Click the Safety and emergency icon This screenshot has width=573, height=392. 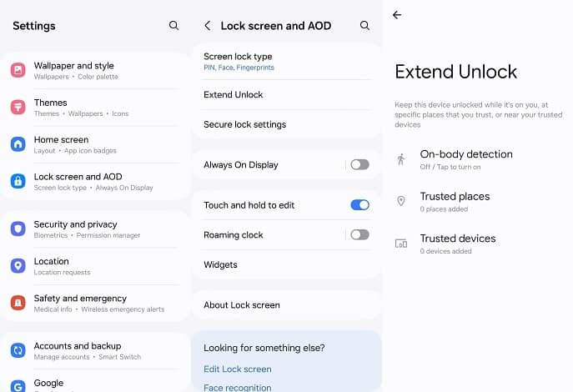tap(18, 303)
